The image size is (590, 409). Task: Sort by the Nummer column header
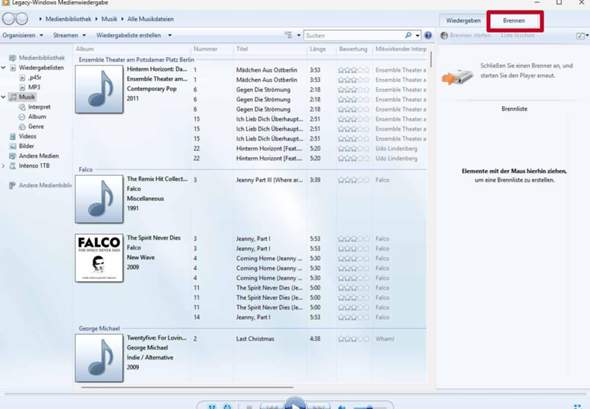pos(205,49)
